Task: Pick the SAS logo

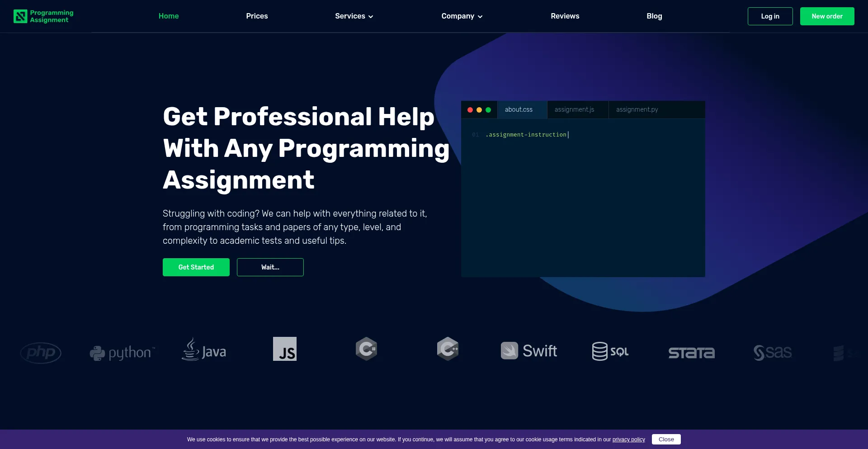Action: [x=773, y=352]
